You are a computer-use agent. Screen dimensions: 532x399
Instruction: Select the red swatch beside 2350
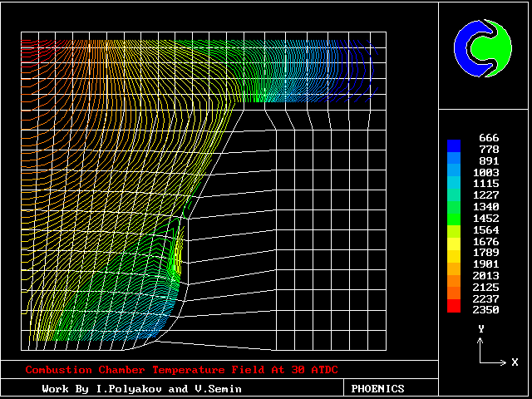tap(453, 307)
